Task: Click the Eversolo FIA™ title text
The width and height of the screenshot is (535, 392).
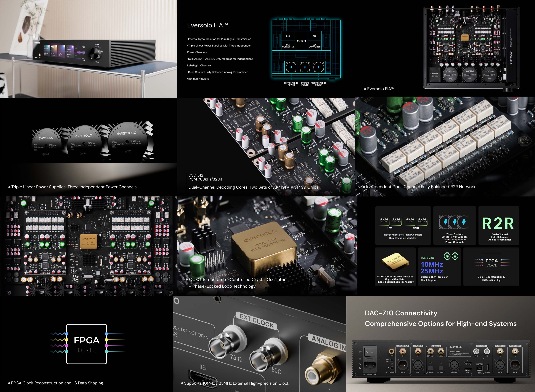Action: [207, 25]
